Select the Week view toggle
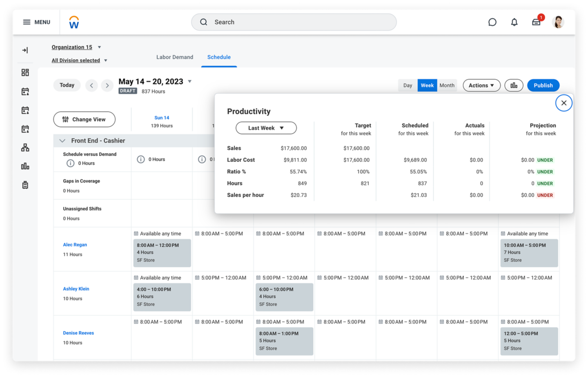588x377 pixels. click(x=427, y=85)
